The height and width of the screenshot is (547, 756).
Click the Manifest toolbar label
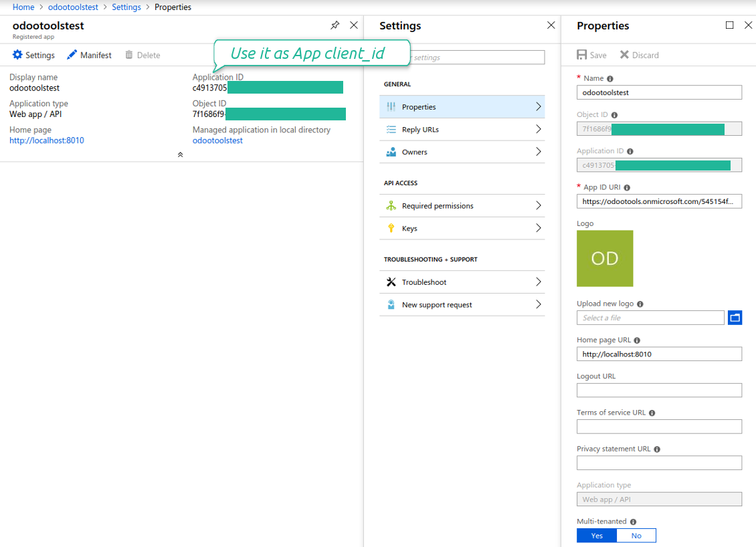point(96,56)
